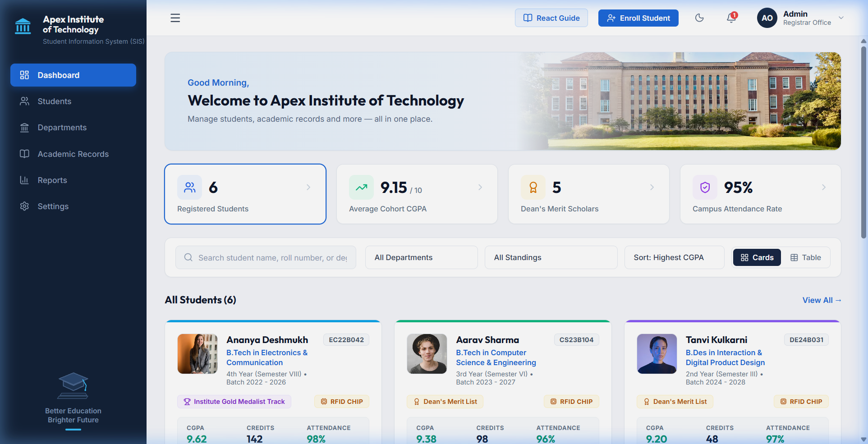Open Academic Records in the sidebar
This screenshot has height=444, width=868.
[73, 154]
